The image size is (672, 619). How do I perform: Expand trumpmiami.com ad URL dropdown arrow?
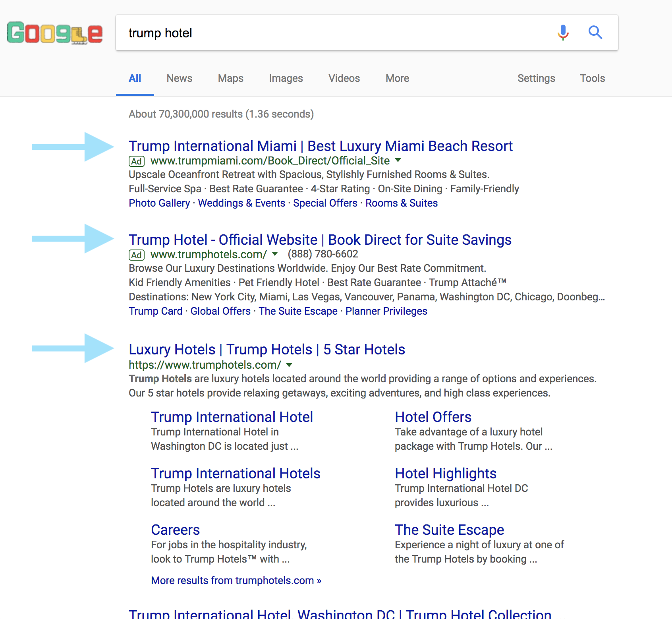[398, 161]
